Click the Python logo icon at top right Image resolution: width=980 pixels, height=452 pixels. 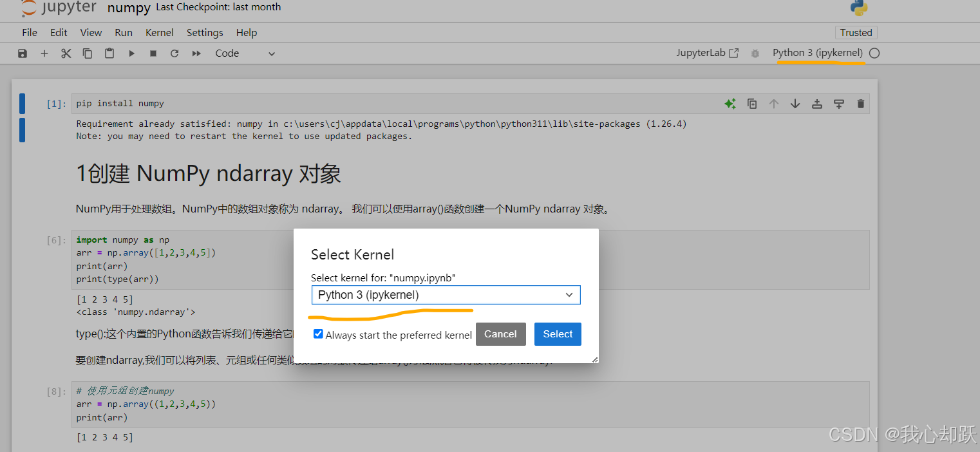pyautogui.click(x=859, y=8)
